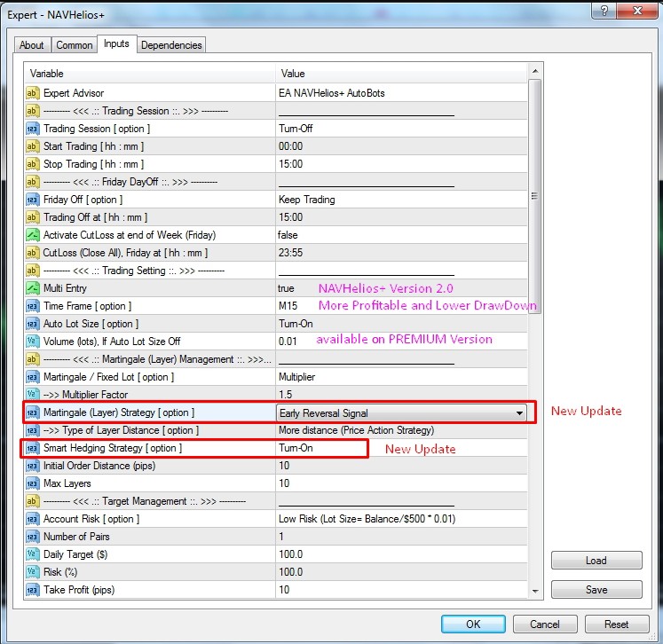The image size is (663, 644).
Task: Click the icon beside Daily Target ($)
Action: (x=33, y=554)
